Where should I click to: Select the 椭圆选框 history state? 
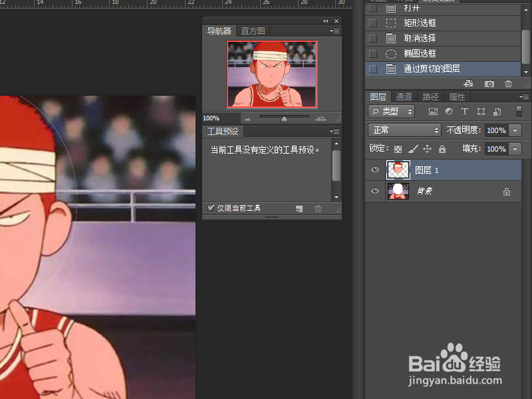[443, 54]
